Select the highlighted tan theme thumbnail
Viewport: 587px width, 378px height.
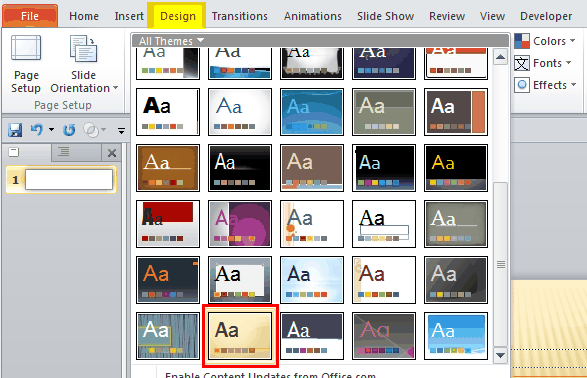[240, 336]
